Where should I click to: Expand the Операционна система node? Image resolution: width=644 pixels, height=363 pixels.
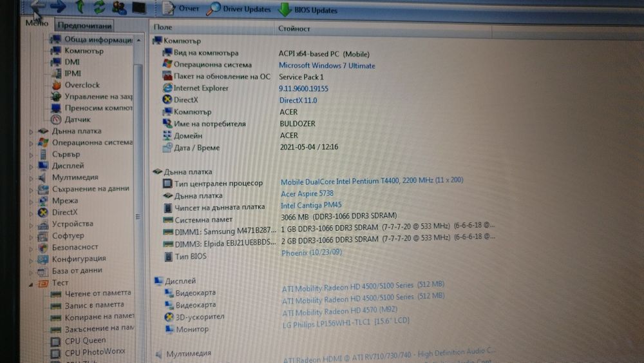tap(31, 144)
